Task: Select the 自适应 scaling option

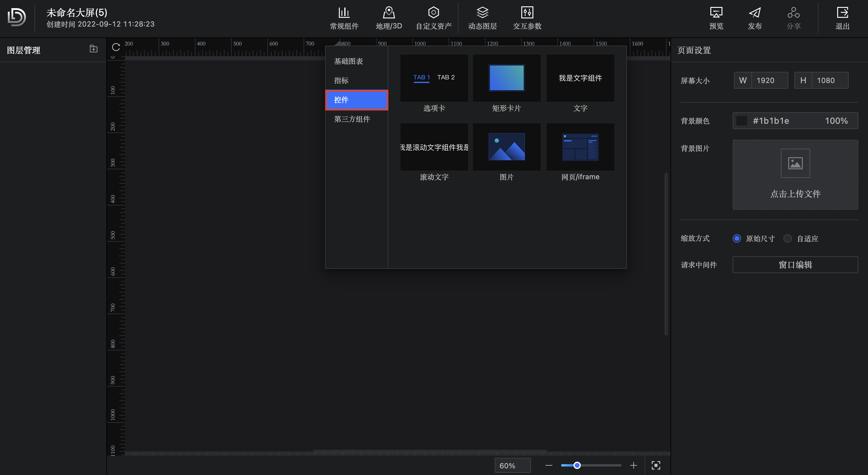Action: (787, 238)
